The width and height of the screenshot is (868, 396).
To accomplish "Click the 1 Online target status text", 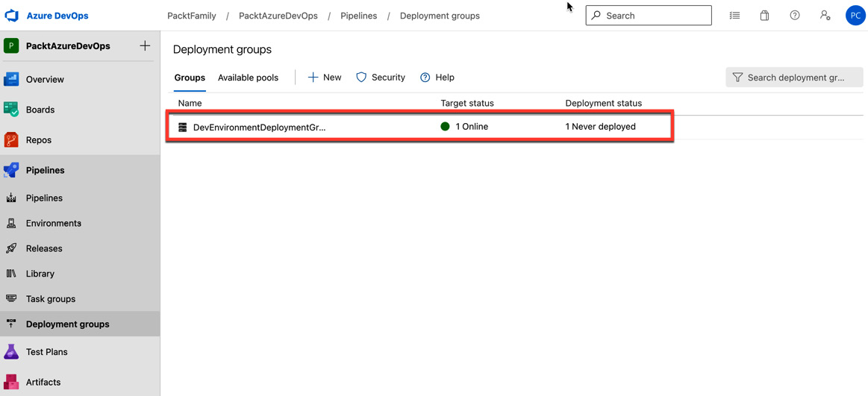I will (x=472, y=127).
